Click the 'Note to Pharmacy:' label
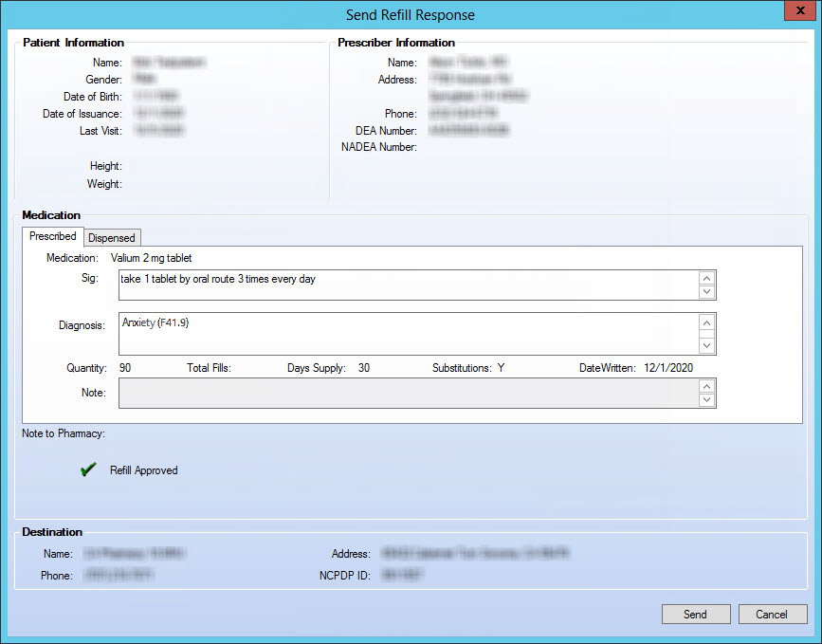This screenshot has height=644, width=822. pos(64,433)
